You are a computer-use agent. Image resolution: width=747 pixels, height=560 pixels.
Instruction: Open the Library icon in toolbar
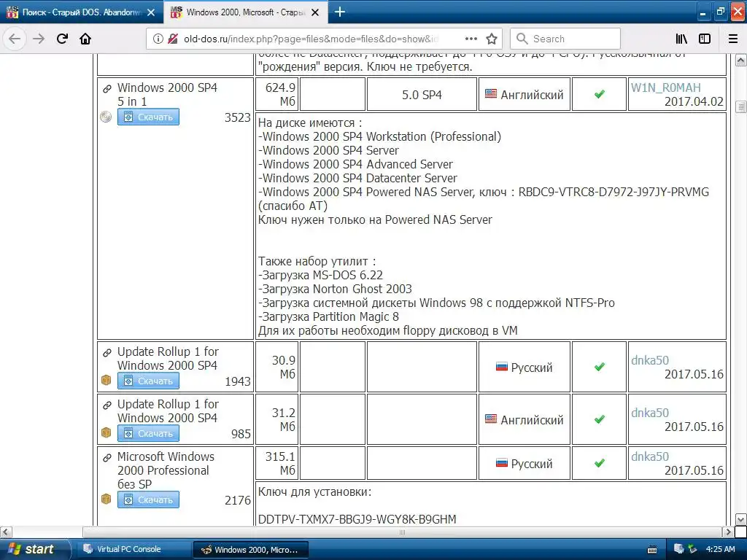pos(681,39)
